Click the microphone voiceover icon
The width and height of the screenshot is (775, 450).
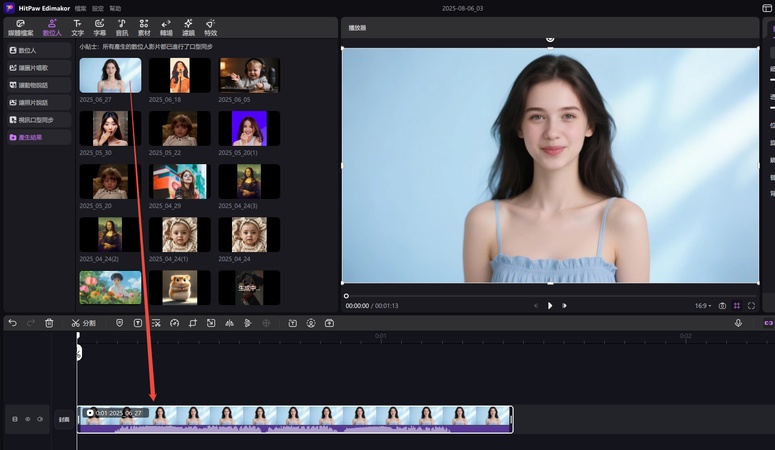point(738,323)
